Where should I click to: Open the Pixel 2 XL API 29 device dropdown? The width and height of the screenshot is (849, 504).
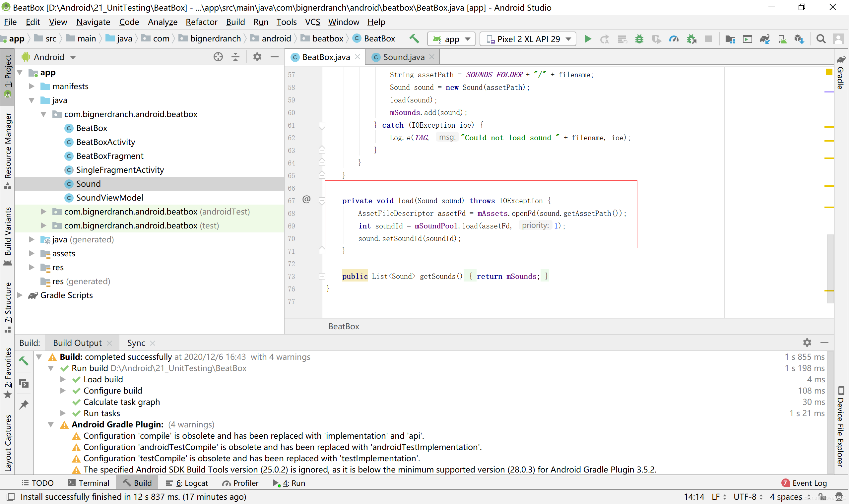[x=528, y=39]
